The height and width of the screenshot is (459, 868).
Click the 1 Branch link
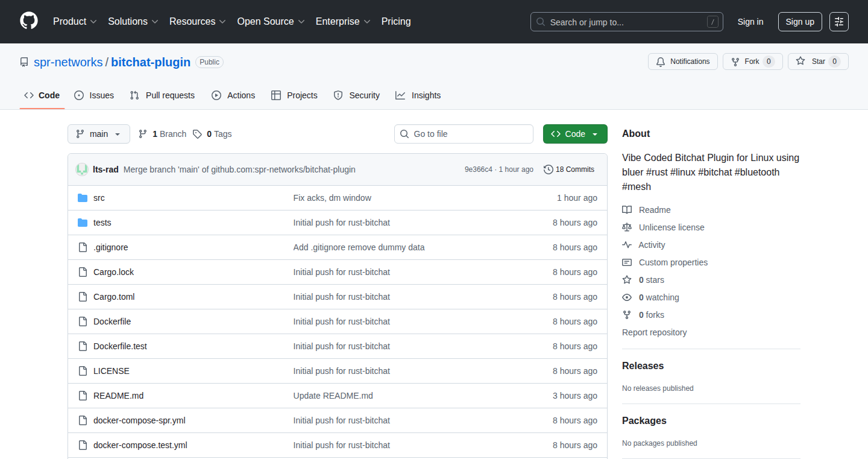tap(162, 134)
